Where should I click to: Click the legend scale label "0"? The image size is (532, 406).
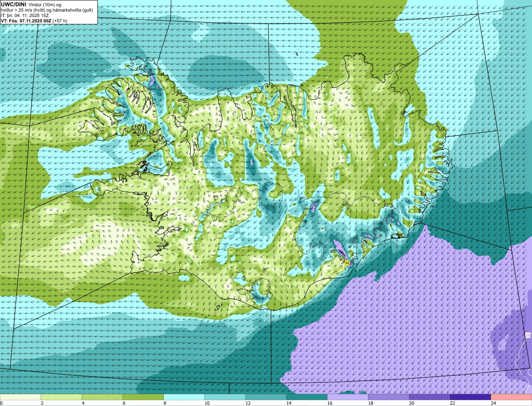pyautogui.click(x=2, y=403)
